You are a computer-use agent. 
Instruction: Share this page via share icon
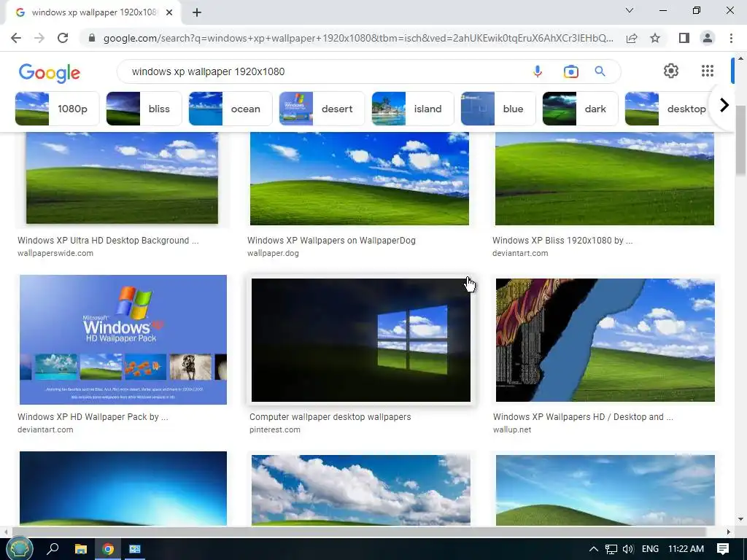pos(632,38)
